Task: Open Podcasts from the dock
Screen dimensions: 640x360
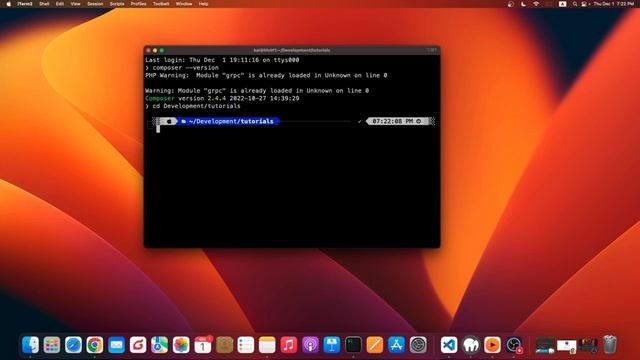Action: click(310, 345)
